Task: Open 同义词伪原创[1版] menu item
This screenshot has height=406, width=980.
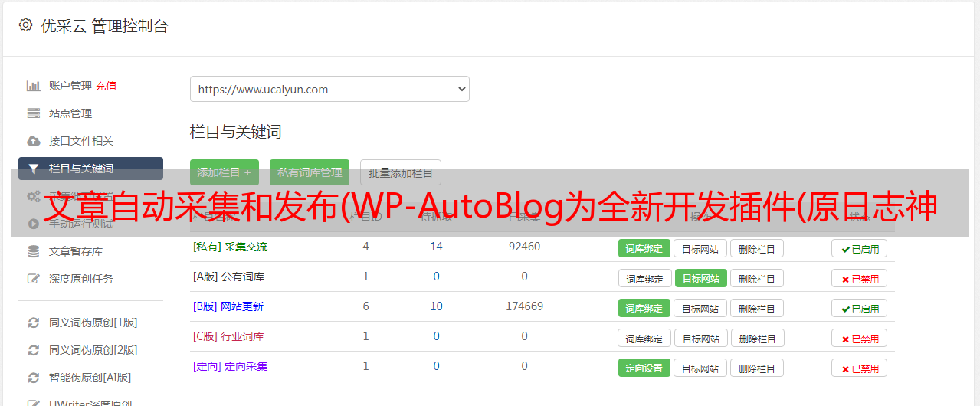Action: (93, 323)
